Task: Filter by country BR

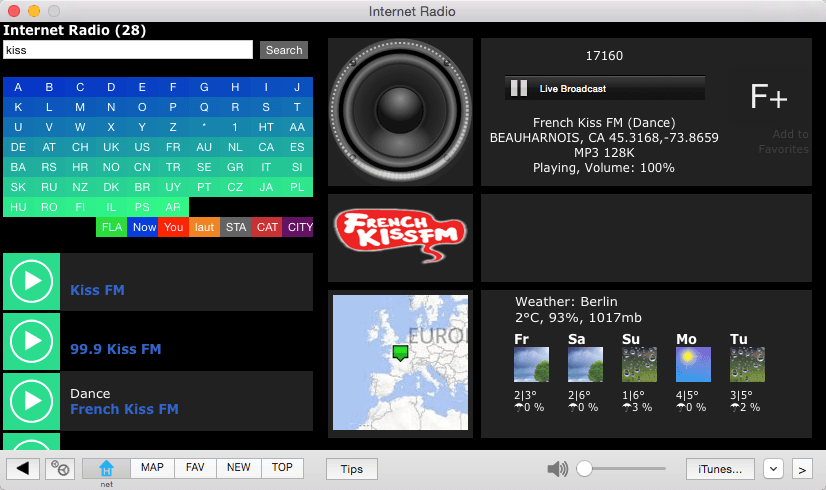Action: [x=142, y=188]
